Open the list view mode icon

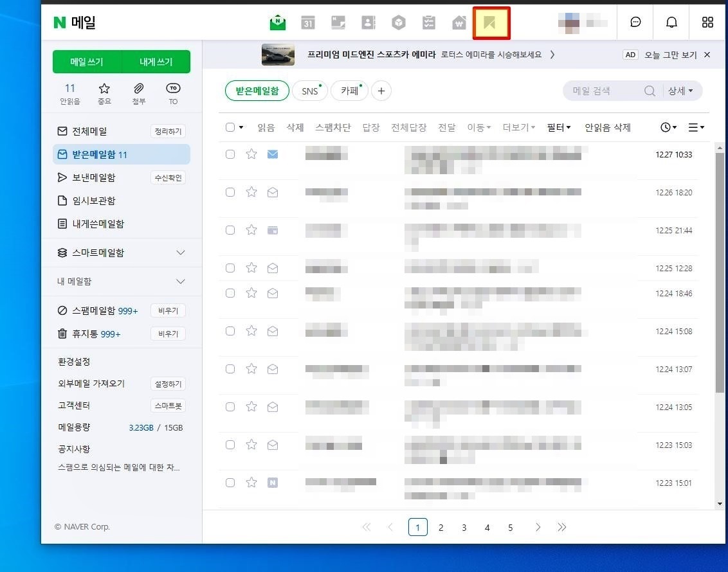695,127
